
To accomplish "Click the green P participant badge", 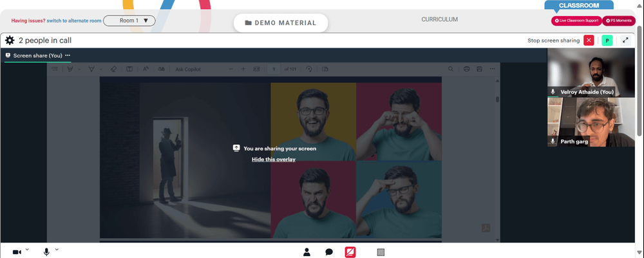I will [607, 40].
